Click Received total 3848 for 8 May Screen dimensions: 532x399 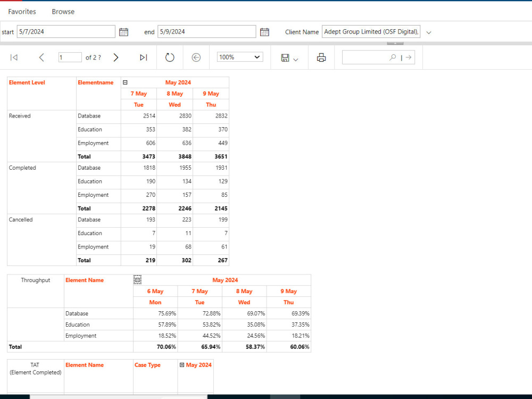(185, 156)
